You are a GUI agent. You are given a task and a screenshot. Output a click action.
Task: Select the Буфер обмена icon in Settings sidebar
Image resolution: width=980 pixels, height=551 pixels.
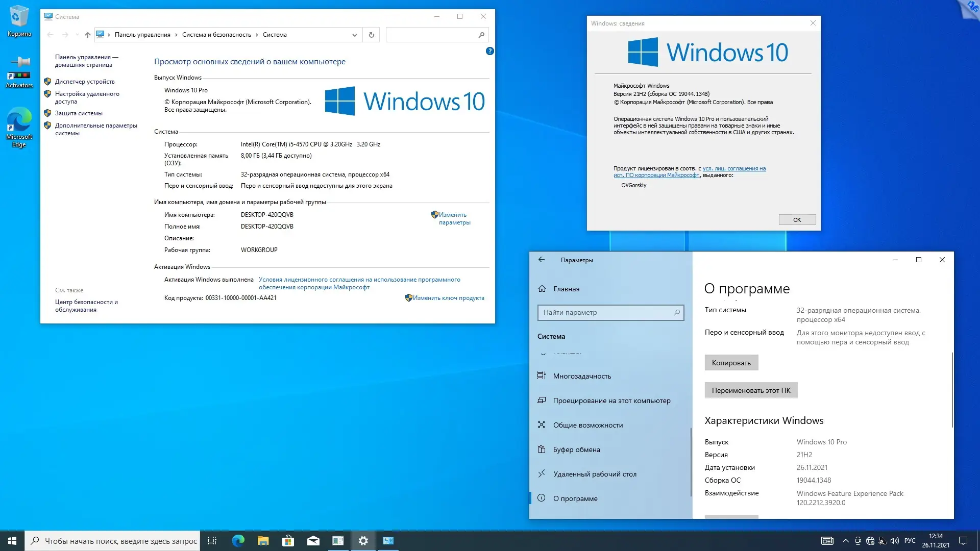click(542, 449)
